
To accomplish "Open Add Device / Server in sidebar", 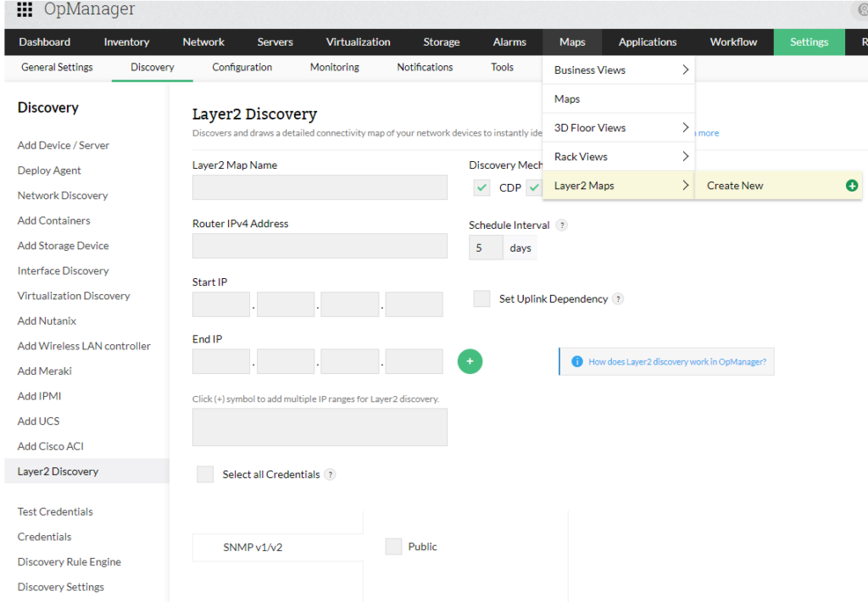I will [x=63, y=145].
